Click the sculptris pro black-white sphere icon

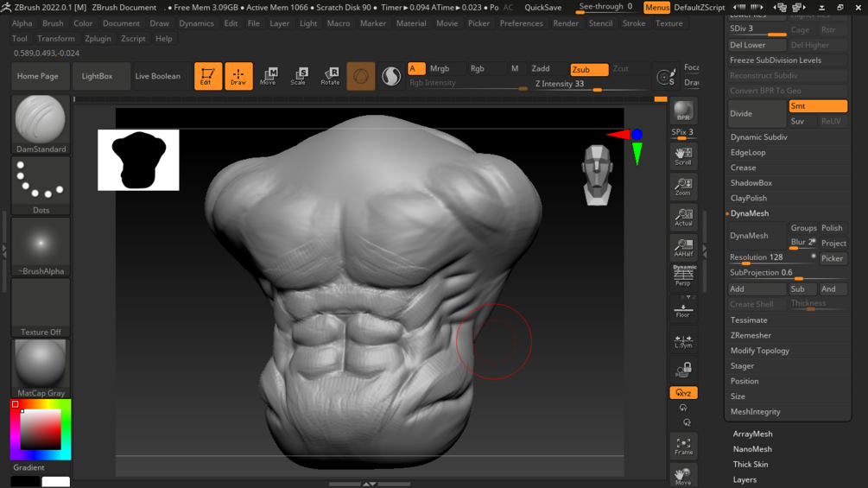(391, 76)
